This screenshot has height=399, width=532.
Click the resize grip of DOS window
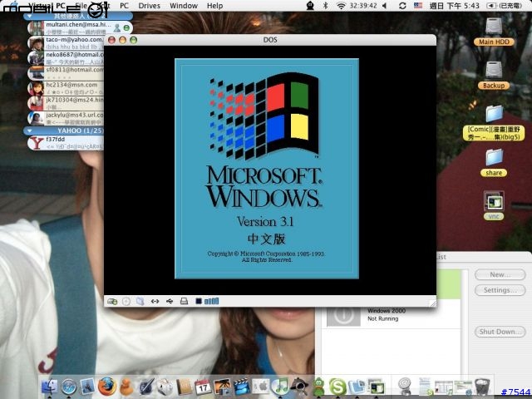click(432, 303)
